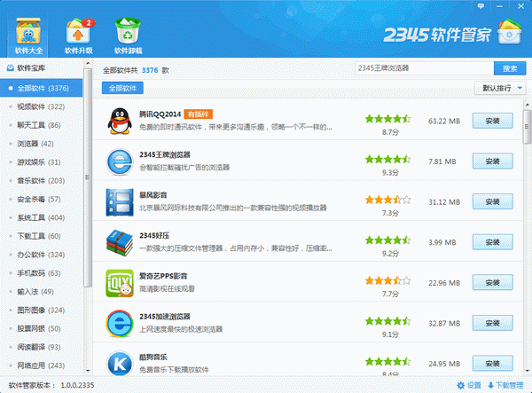This screenshot has width=532, height=393.
Task: Install 暴风影音 with 安装 button
Action: point(493,201)
